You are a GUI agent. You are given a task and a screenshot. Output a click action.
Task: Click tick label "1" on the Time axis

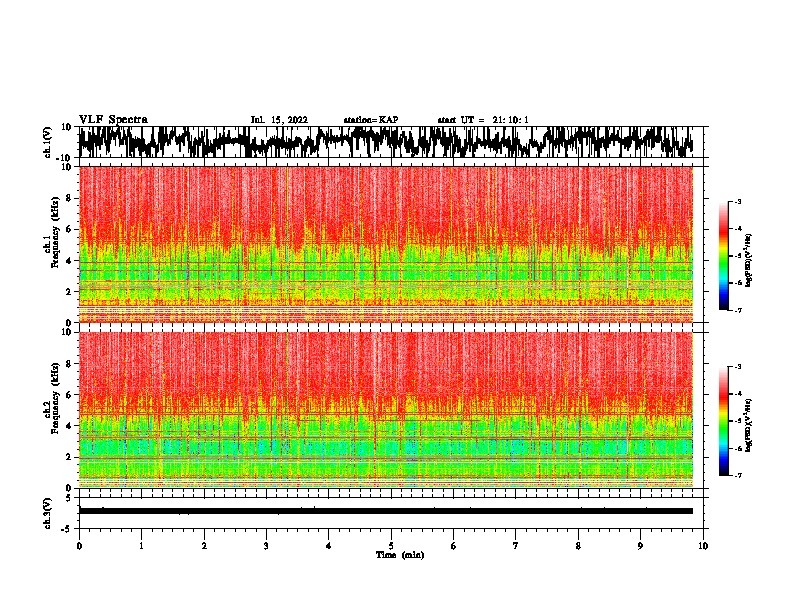(x=141, y=546)
